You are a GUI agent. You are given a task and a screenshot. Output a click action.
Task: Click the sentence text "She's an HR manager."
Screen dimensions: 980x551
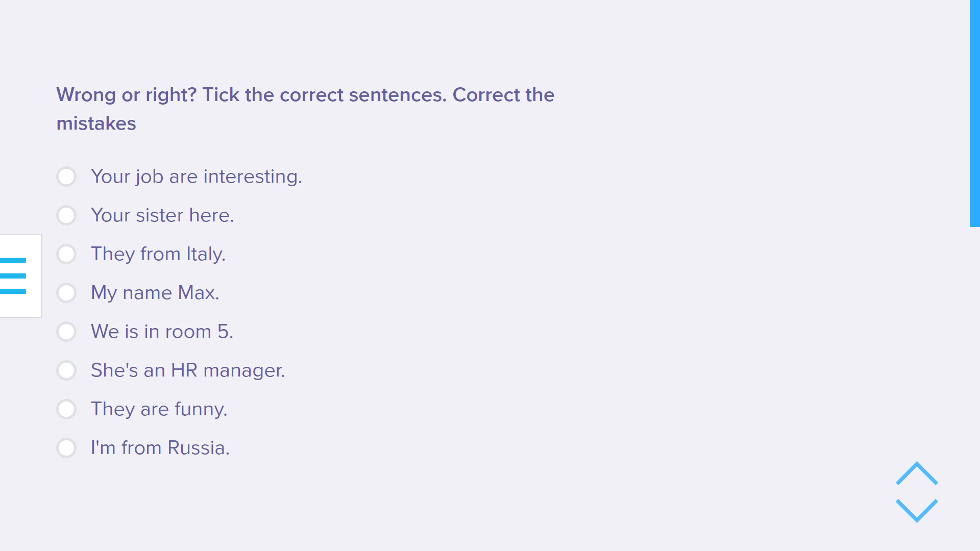pos(188,370)
